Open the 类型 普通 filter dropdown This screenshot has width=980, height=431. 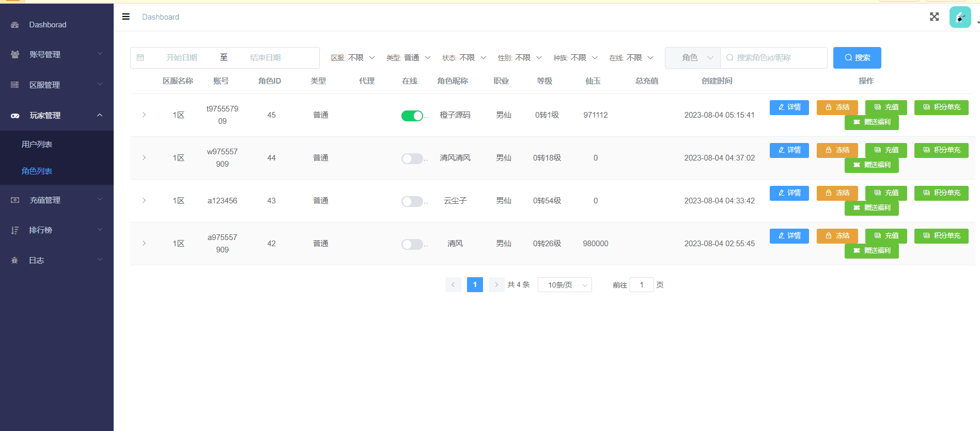click(x=409, y=58)
